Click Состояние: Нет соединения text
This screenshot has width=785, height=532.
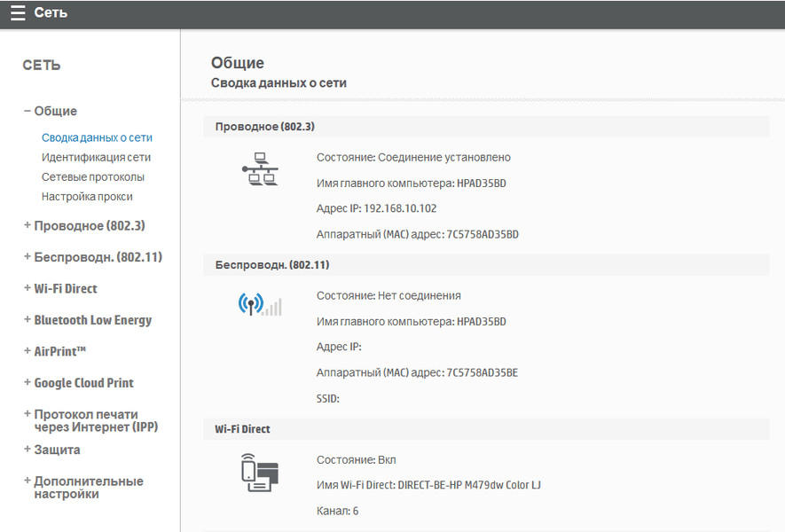389,295
